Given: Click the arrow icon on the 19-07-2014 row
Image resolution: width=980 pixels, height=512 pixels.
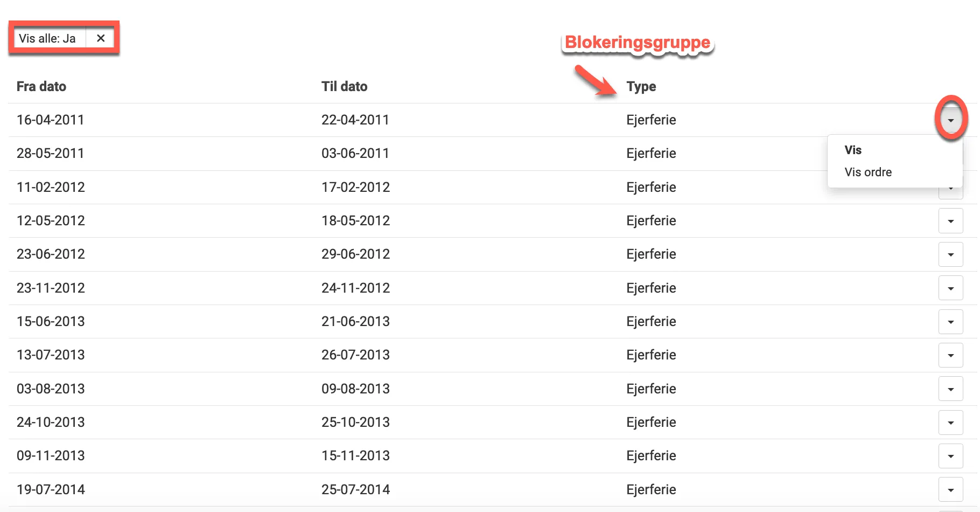Looking at the screenshot, I should click(x=951, y=489).
